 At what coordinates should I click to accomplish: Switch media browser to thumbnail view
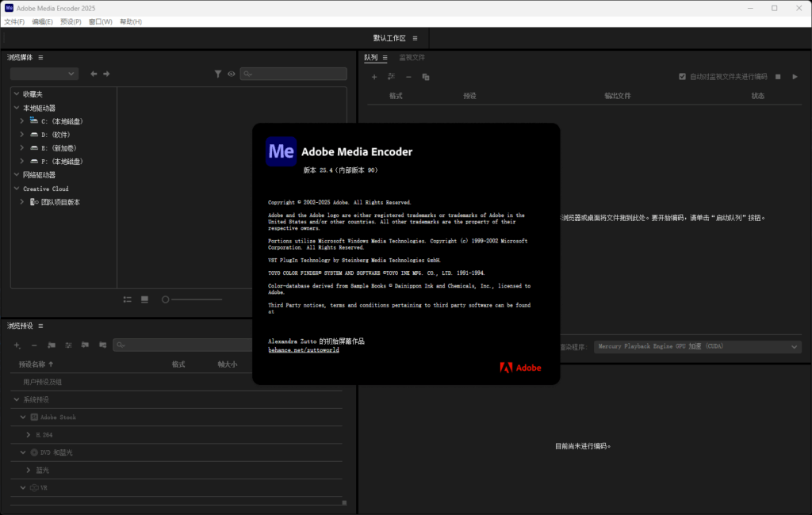coord(144,299)
